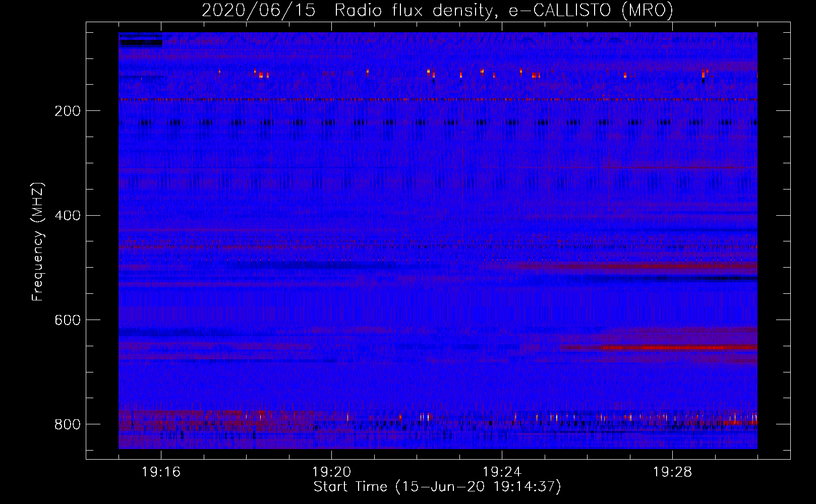
Task: Click the 19:24 time tick label
Action: (x=502, y=472)
